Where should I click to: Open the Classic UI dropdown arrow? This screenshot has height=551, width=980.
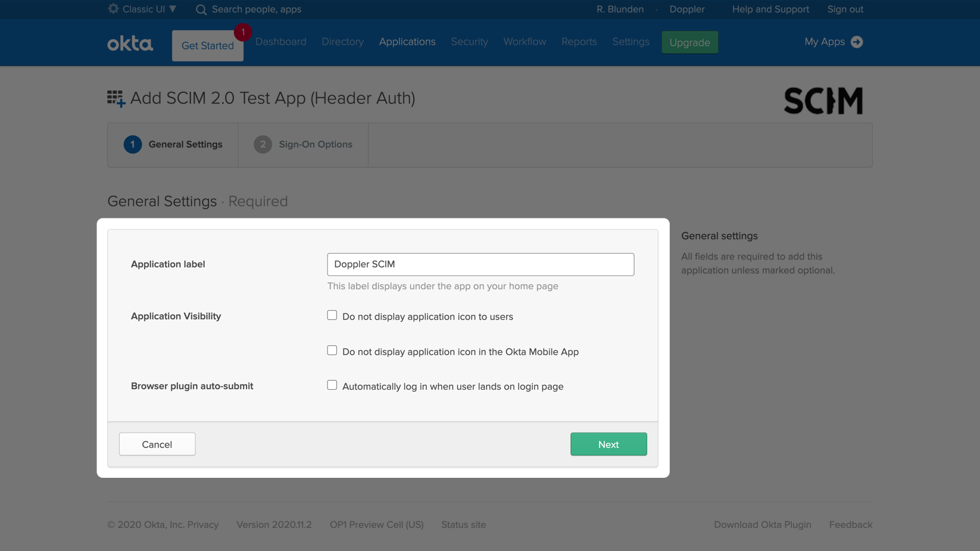tap(173, 9)
